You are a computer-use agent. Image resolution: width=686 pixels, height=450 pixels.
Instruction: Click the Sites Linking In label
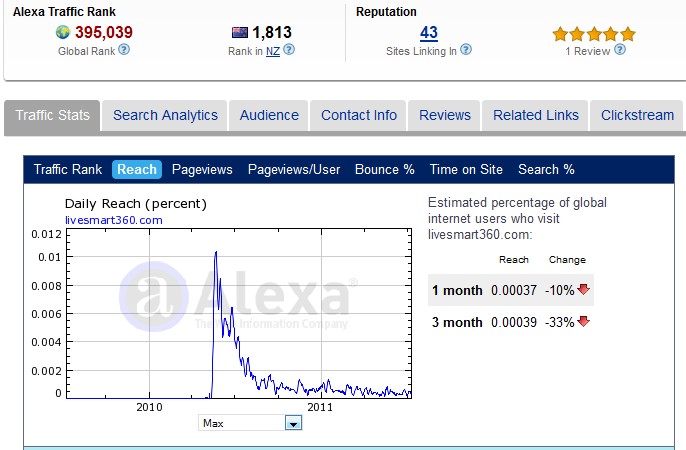pyautogui.click(x=421, y=51)
